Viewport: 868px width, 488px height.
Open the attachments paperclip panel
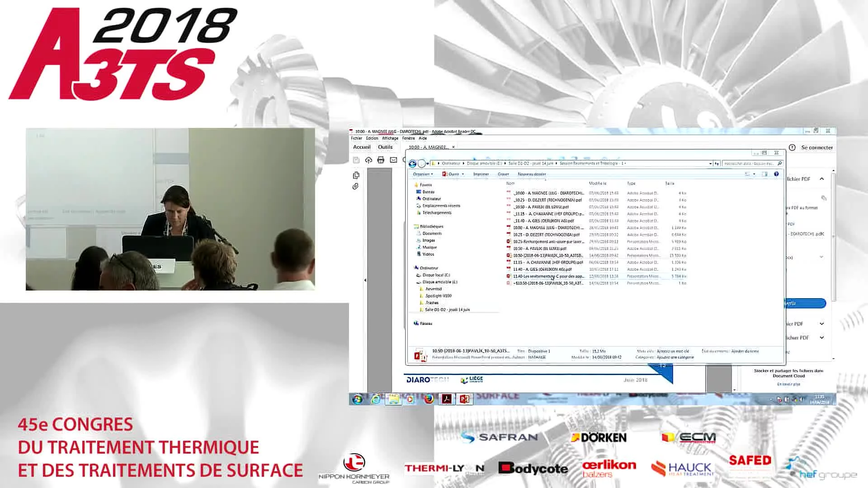point(356,186)
